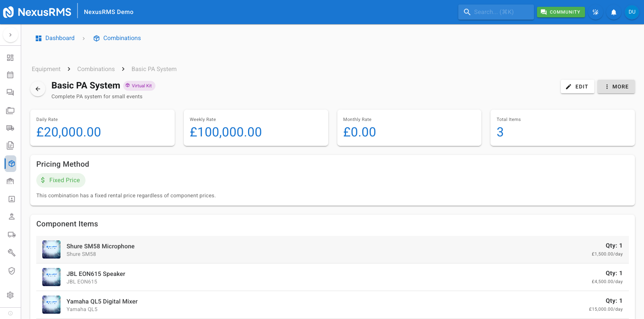Screen dimensions: 644x319
Task: Click the Basic PA System breadcrumb text
Action: [154, 69]
